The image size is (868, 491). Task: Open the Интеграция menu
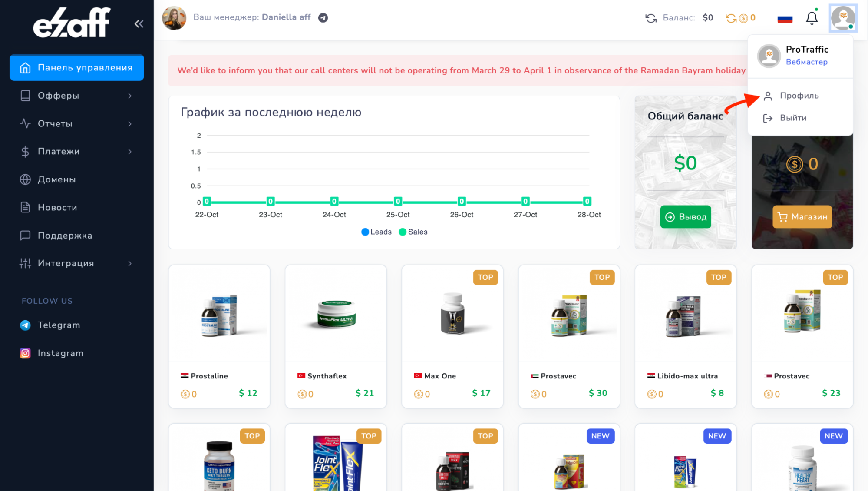click(77, 263)
